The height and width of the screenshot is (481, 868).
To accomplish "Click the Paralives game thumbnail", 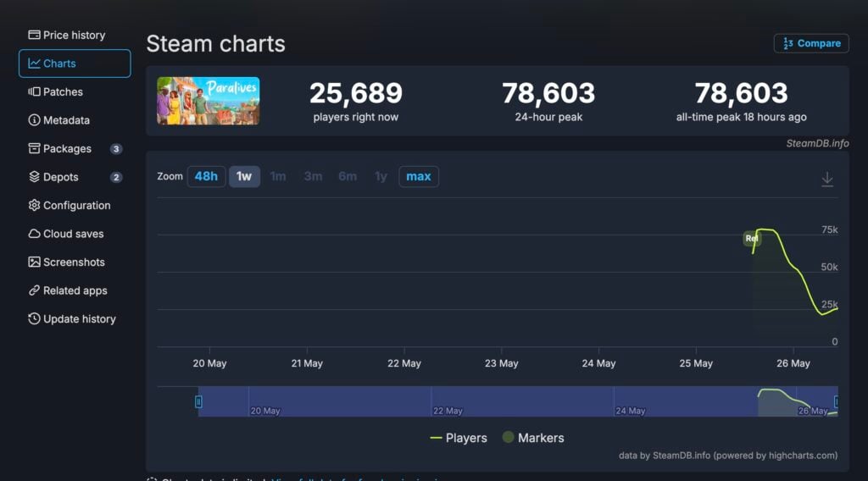I will coord(209,101).
